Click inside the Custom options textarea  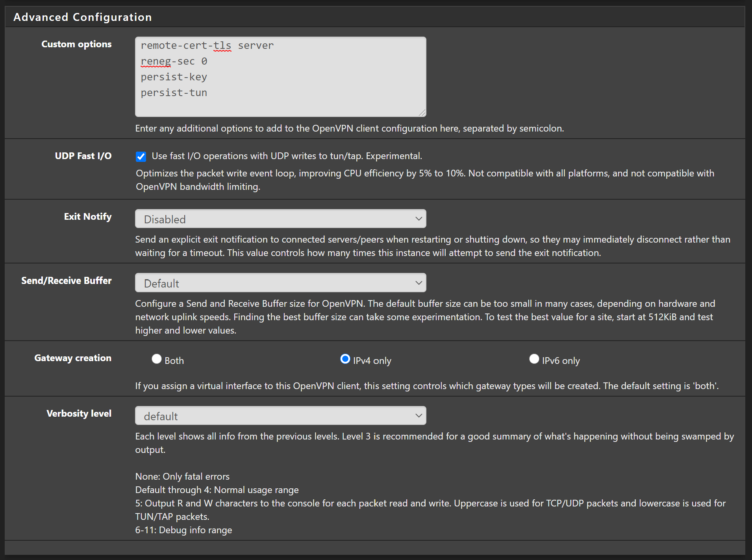[280, 77]
